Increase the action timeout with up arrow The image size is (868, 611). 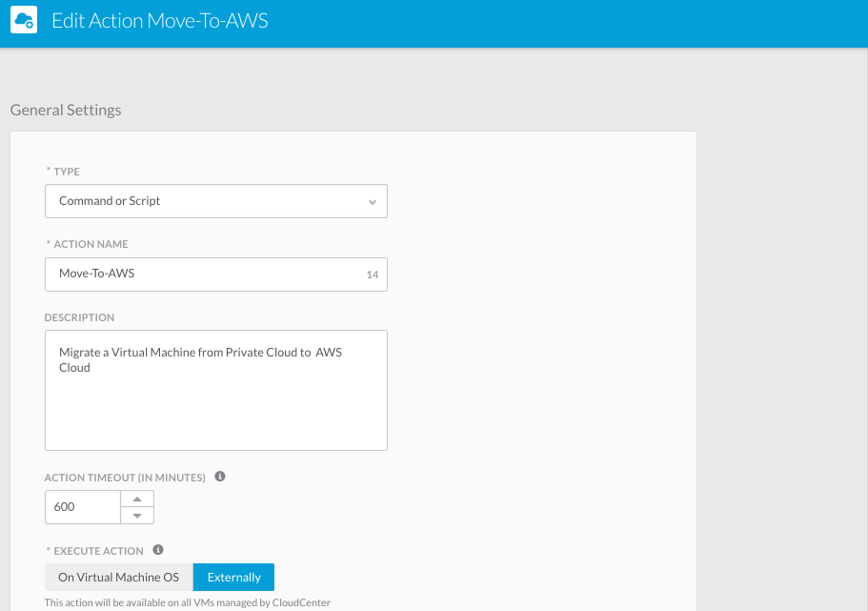(x=137, y=499)
